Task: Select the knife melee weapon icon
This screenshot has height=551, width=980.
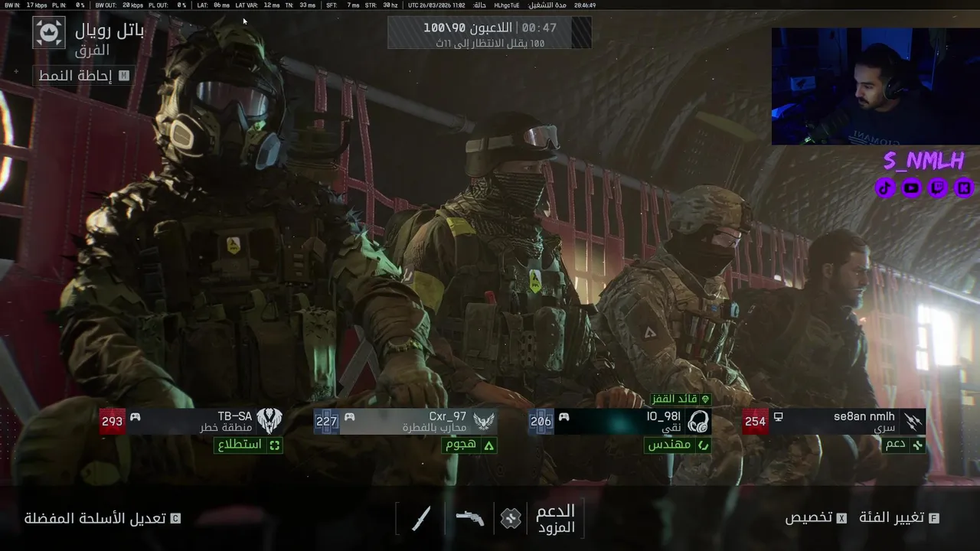Action: (421, 518)
